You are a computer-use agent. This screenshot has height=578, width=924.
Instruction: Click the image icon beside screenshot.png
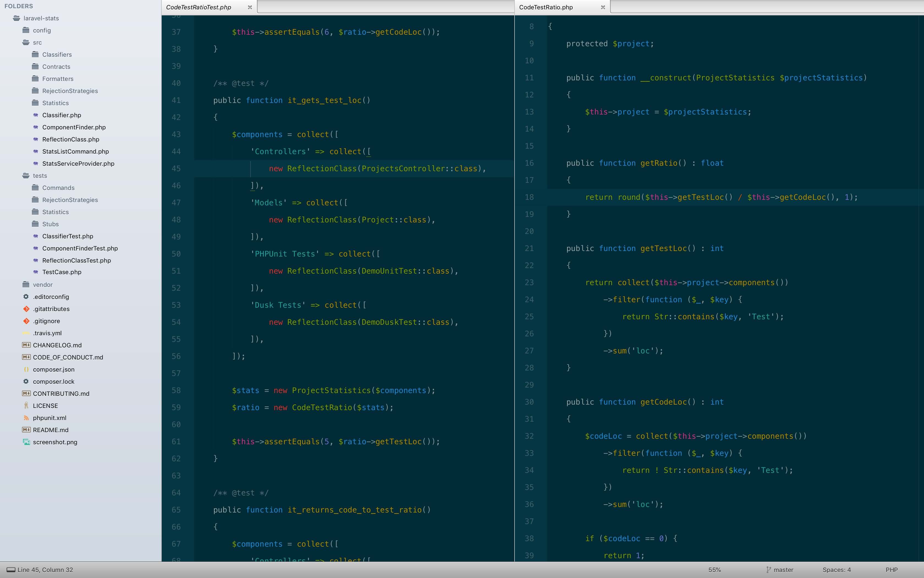pos(26,442)
